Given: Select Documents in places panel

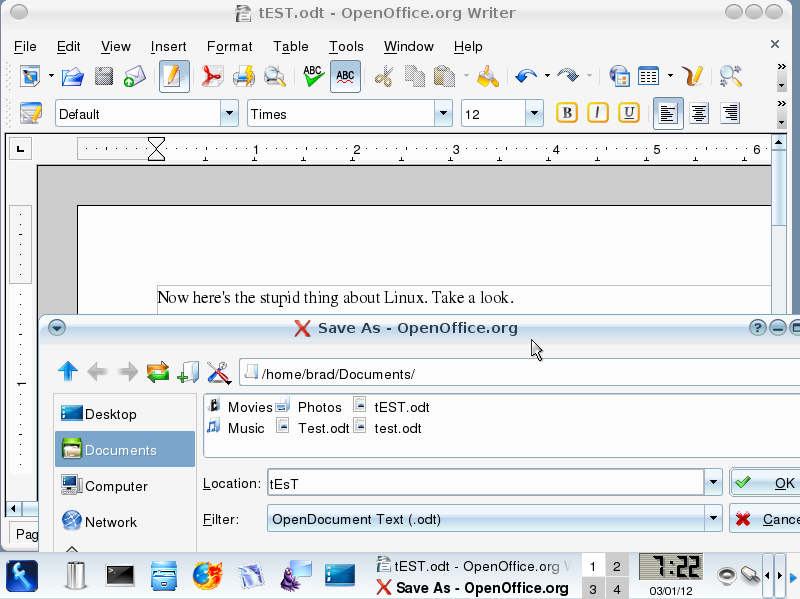Looking at the screenshot, I should (x=125, y=450).
